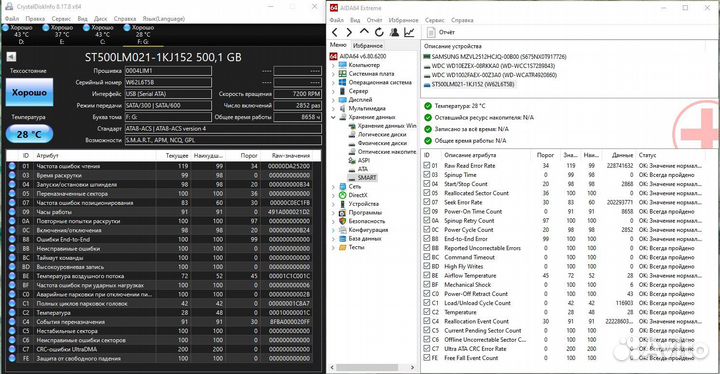Uncheck the Reallocated Sector Count checkbox
The width and height of the screenshot is (720, 374).
[x=427, y=193]
